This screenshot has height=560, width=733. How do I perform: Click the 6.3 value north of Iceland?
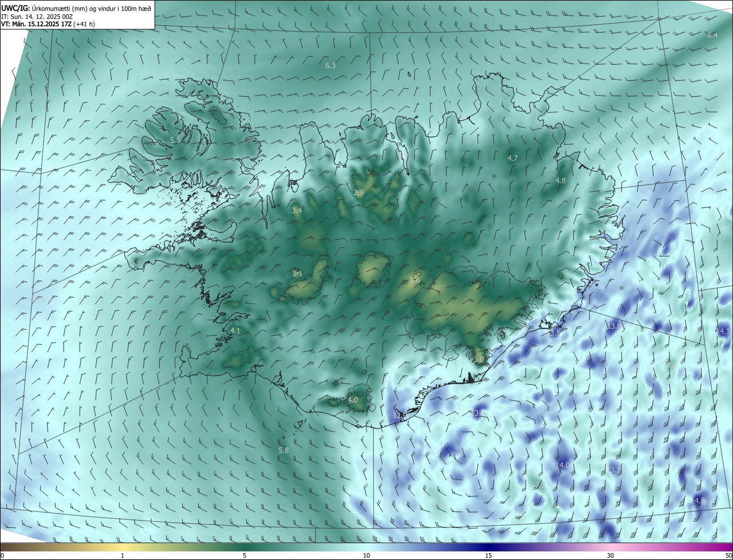330,66
